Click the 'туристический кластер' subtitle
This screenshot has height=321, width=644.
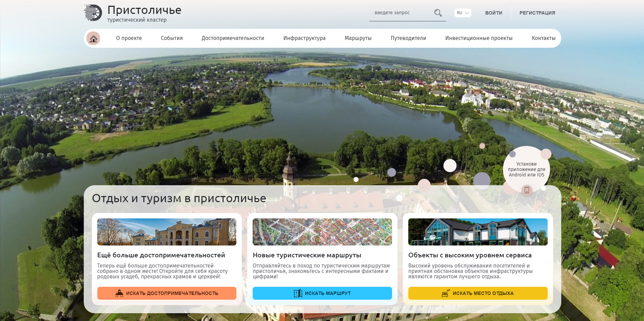[137, 20]
